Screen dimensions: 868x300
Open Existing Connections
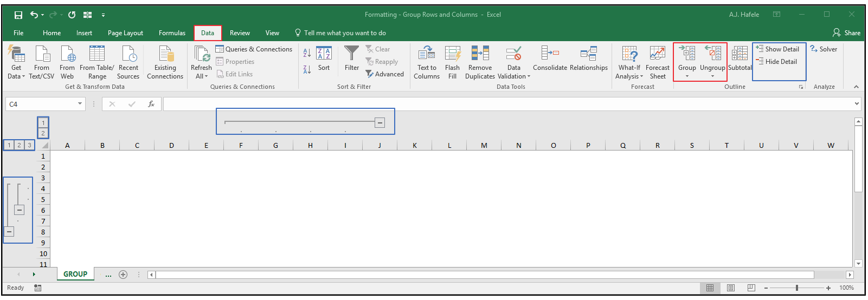pos(165,62)
